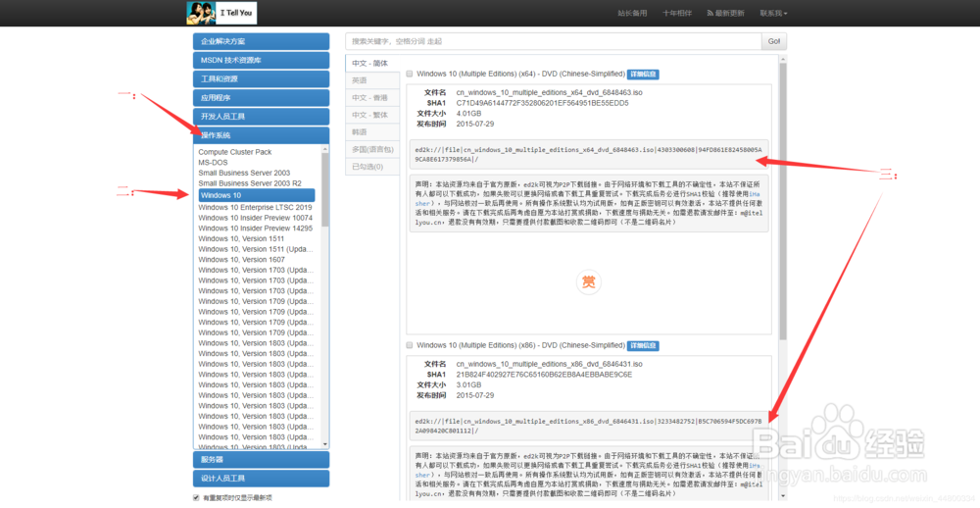This screenshot has width=980, height=508.
Task: Select MS-DOS in the OS list
Action: pos(215,163)
